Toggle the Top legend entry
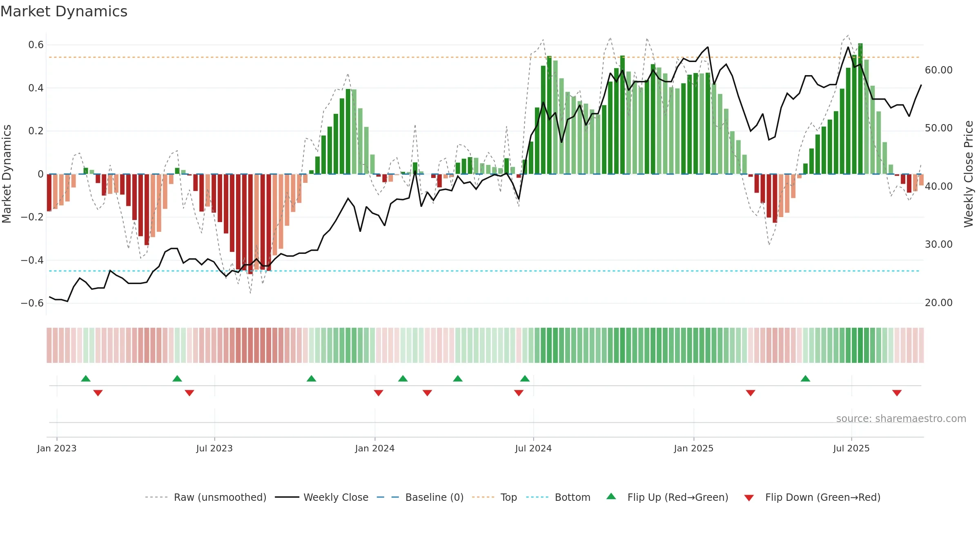The height and width of the screenshot is (551, 980). [x=494, y=498]
